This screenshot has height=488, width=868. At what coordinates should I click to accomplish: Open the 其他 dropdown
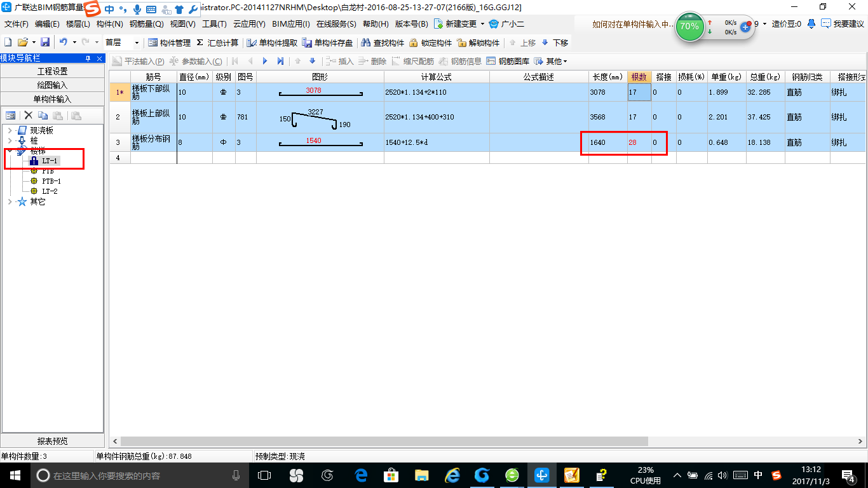pyautogui.click(x=550, y=61)
